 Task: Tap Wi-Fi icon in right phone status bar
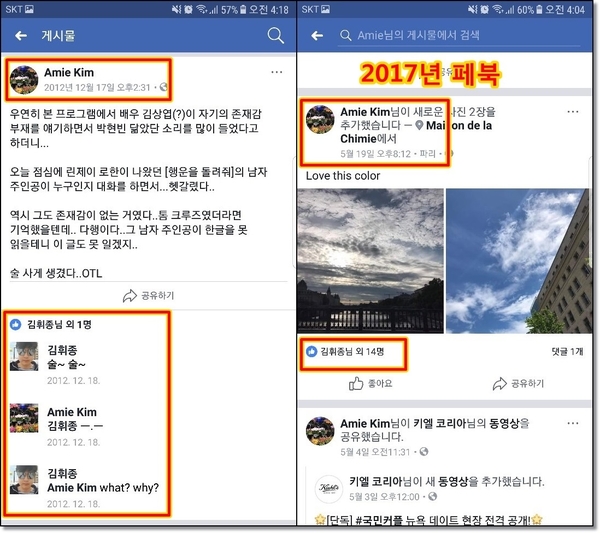497,9
